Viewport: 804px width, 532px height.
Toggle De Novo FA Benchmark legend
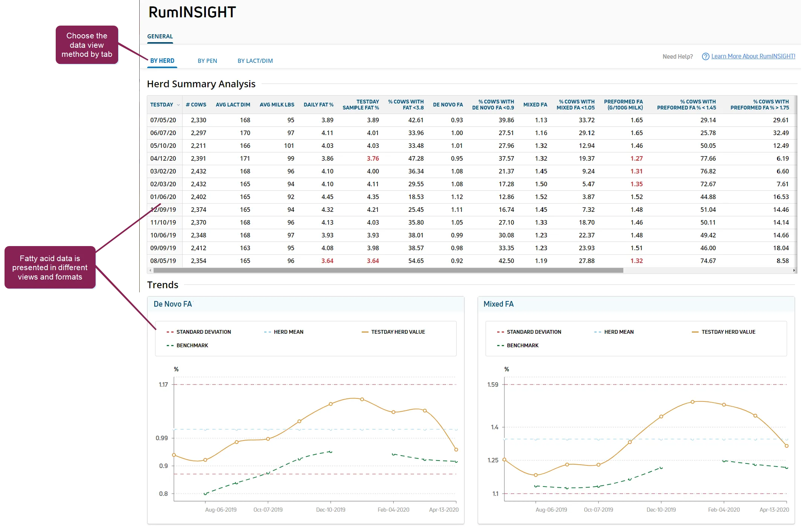[187, 346]
